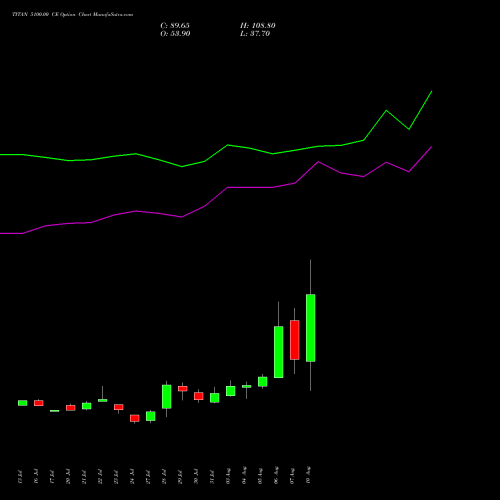Select the red candle for 07 Aug
The height and width of the screenshot is (500, 500).
(x=295, y=340)
